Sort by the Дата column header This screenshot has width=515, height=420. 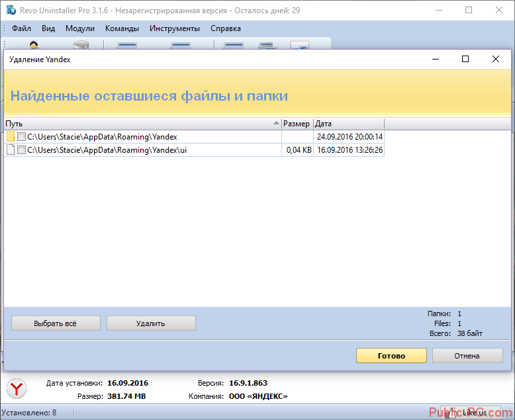tap(349, 124)
